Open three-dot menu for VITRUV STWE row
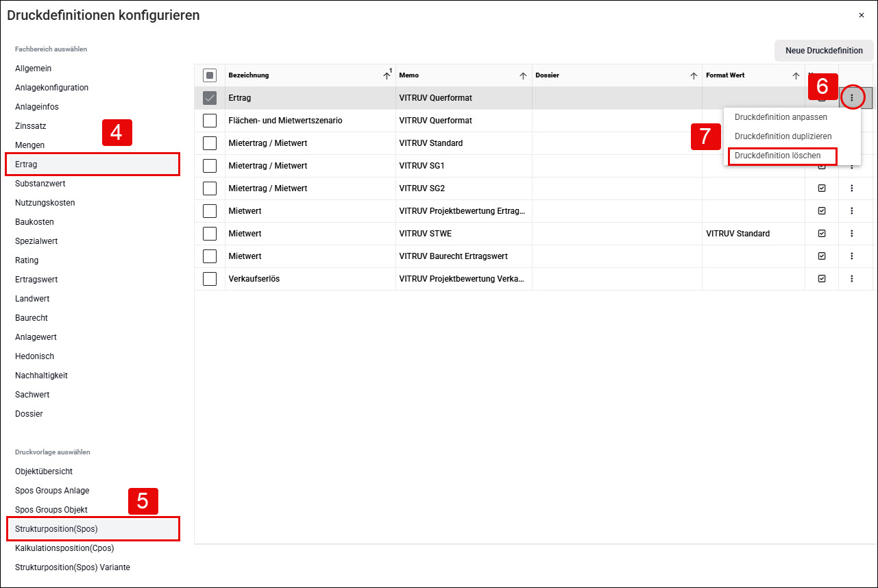This screenshot has width=878, height=588. click(x=852, y=234)
